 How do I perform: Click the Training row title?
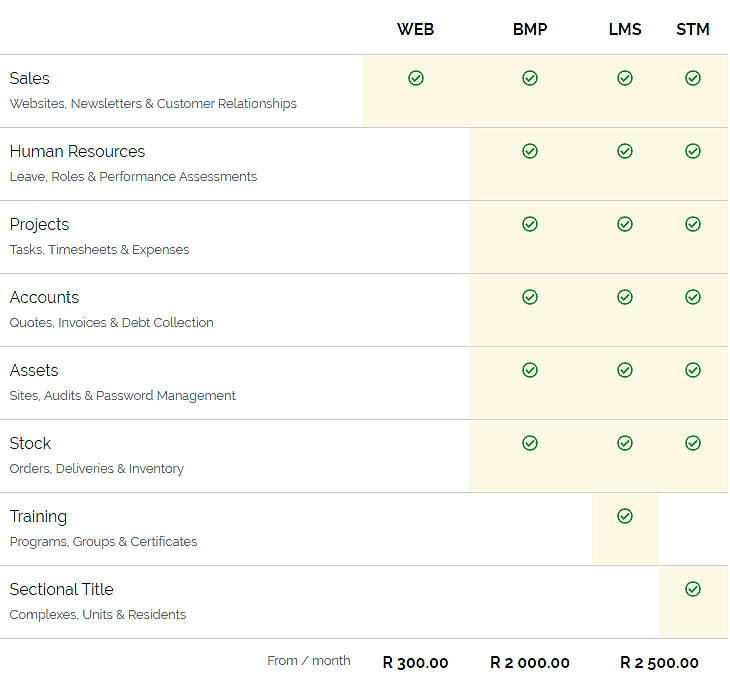(38, 517)
